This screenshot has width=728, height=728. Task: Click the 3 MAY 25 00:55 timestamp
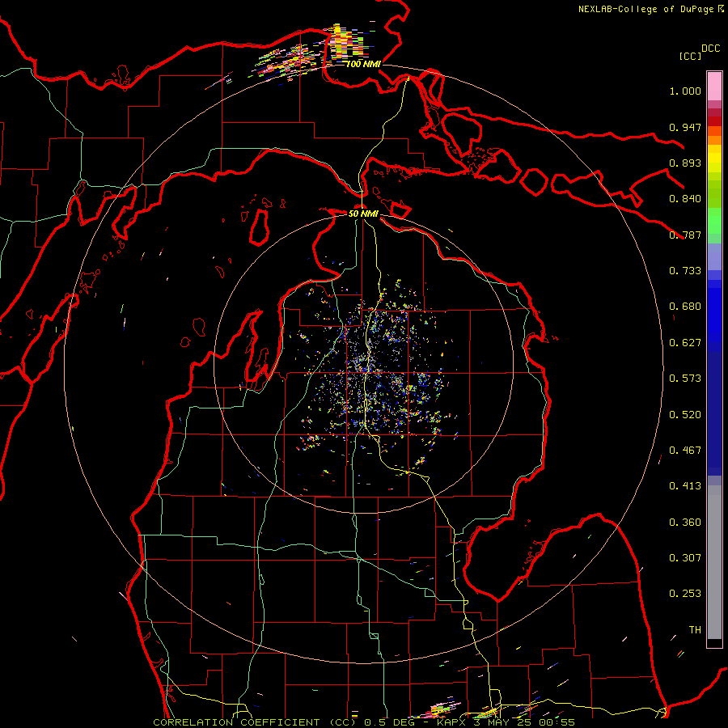[x=525, y=722]
